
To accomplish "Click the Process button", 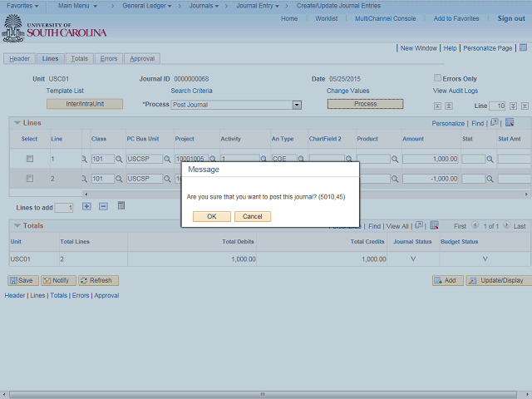I will click(x=365, y=104).
